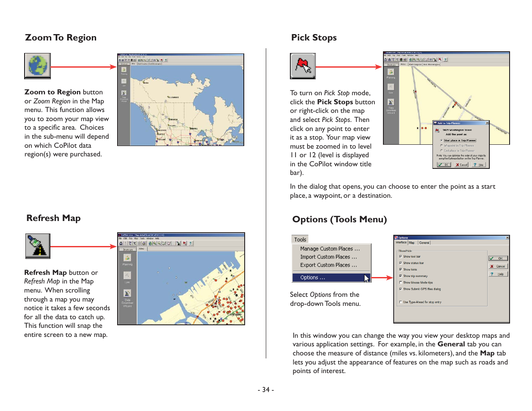532x411 pixels.
Task: Switch to General tab in Options dialog
Action: coord(424,243)
